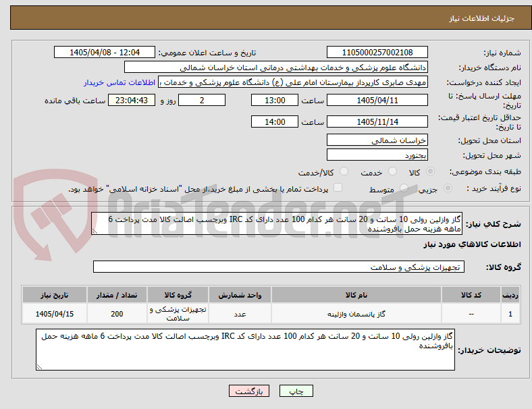Click the item name cell گاز پانسمان وازلینه

tap(356, 314)
